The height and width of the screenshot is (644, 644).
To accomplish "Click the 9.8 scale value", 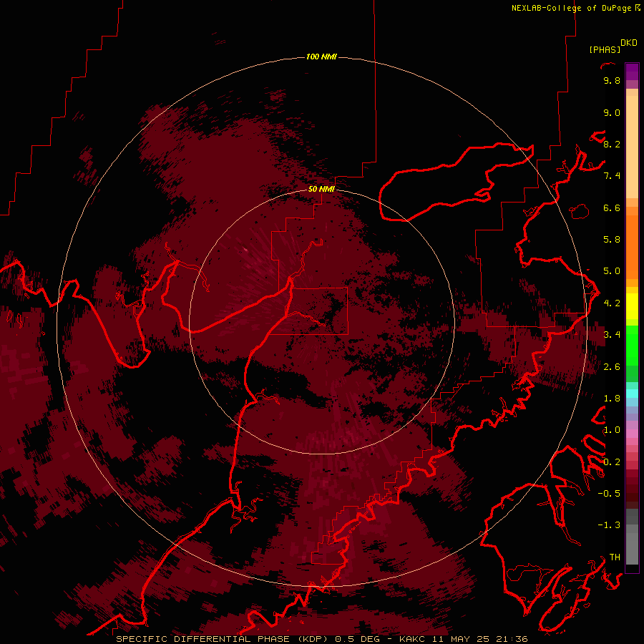I will (612, 80).
